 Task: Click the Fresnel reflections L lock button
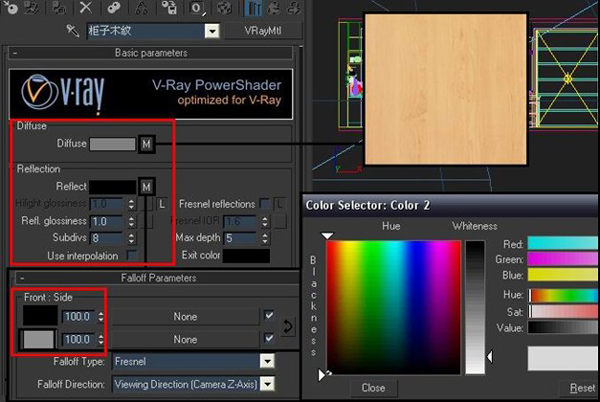pos(280,204)
